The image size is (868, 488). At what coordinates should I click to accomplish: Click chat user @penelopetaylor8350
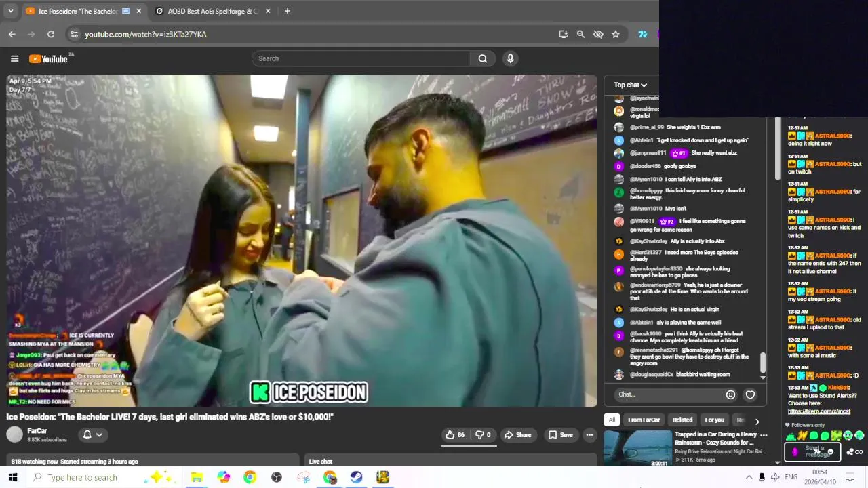click(656, 269)
